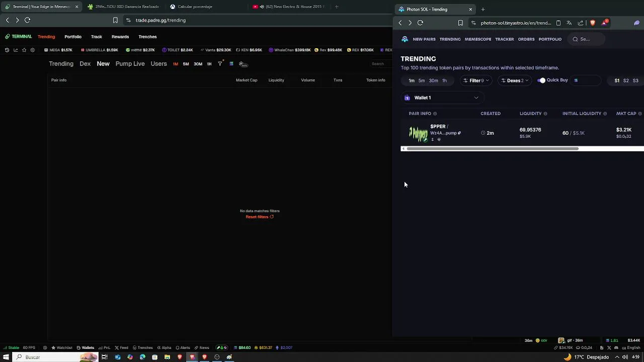
Task: Select the 5M timeframe in Padre
Action: (186, 64)
